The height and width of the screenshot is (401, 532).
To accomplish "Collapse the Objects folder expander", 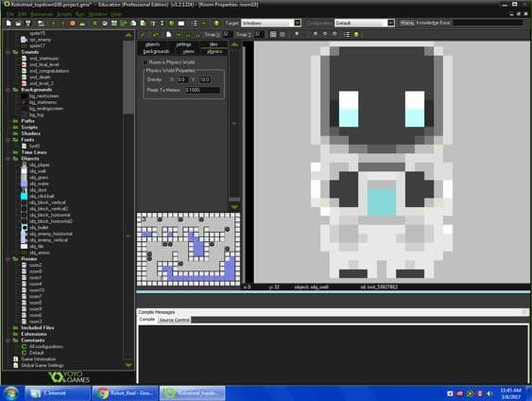I will 8,159.
